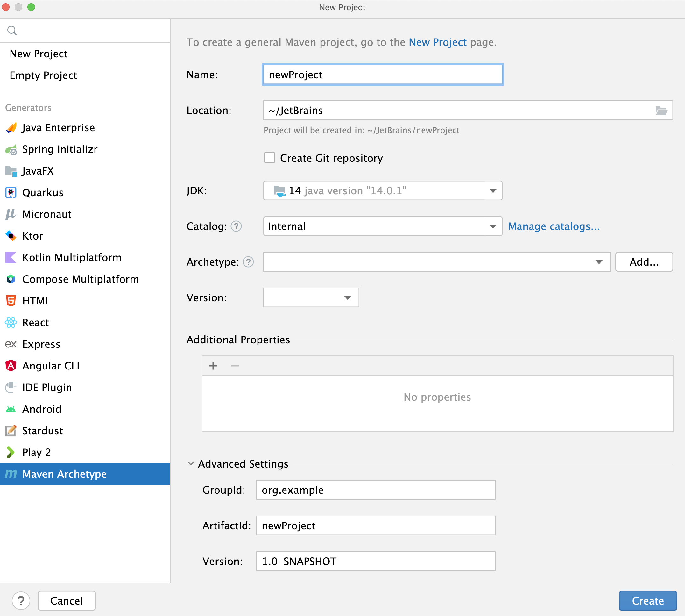
Task: Expand the Advanced Settings section
Action: 192,463
